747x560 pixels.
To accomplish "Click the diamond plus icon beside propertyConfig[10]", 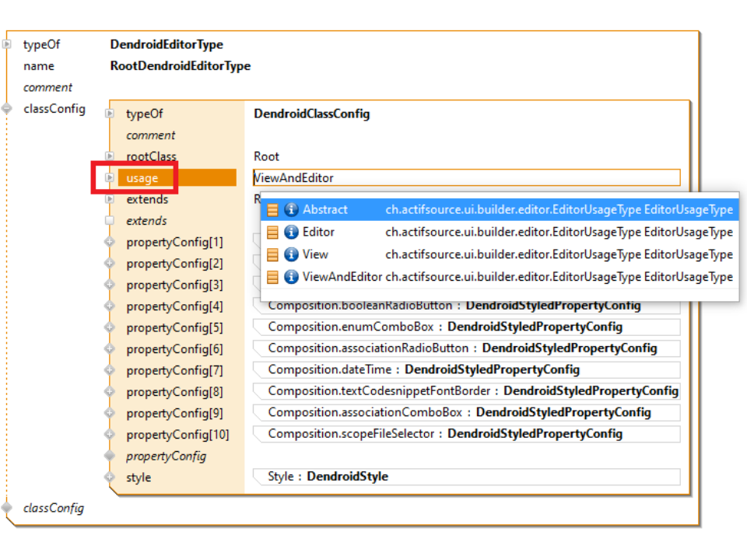I will [110, 434].
